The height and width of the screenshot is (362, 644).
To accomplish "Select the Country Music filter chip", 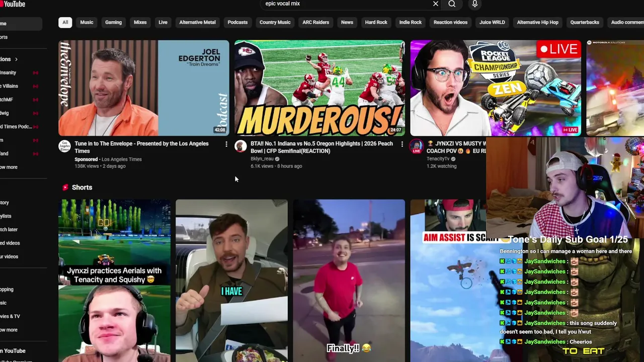I will pyautogui.click(x=275, y=22).
